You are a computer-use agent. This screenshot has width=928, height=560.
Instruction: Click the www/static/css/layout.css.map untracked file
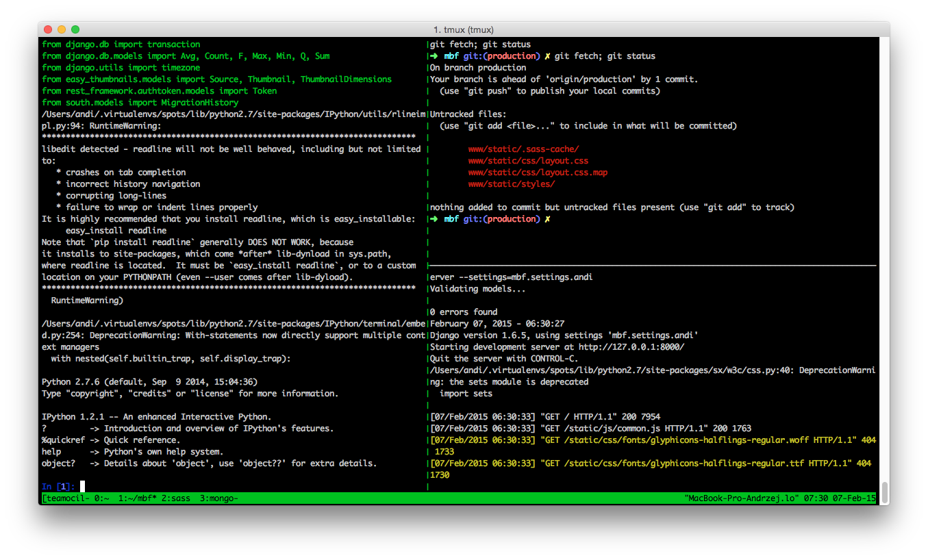coord(538,173)
